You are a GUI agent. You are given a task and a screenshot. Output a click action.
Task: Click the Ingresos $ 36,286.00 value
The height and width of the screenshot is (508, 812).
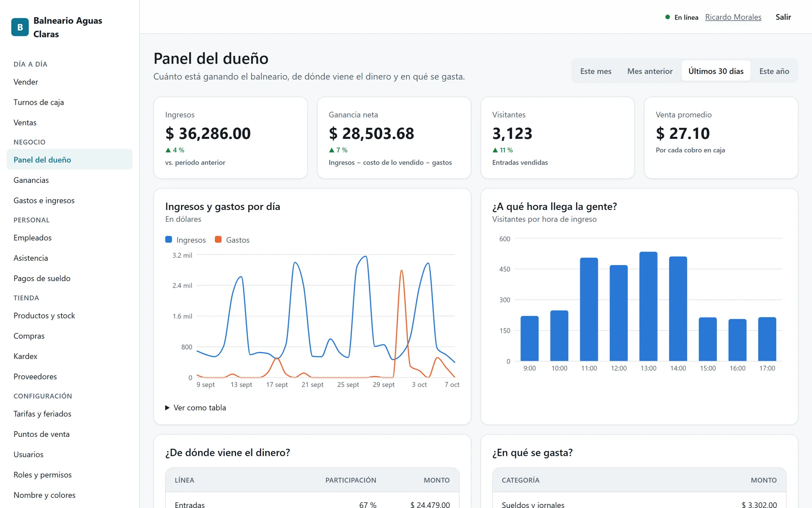208,134
